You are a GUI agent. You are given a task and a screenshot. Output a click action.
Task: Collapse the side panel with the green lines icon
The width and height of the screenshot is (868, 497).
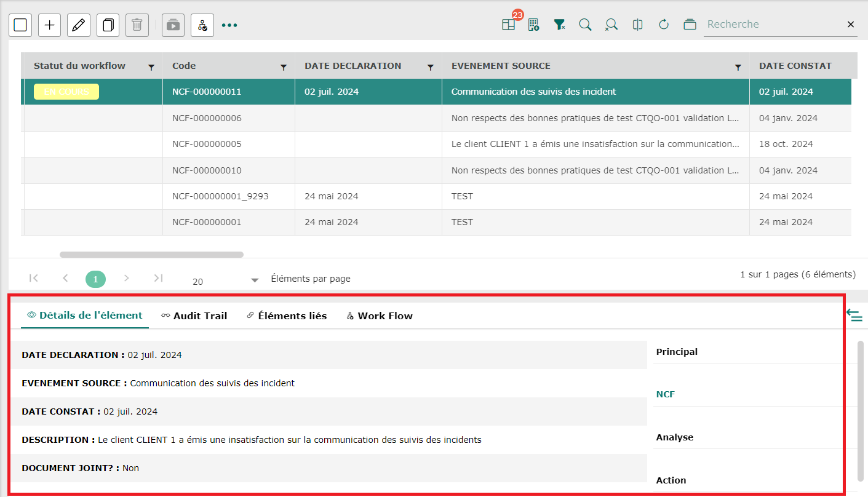854,316
